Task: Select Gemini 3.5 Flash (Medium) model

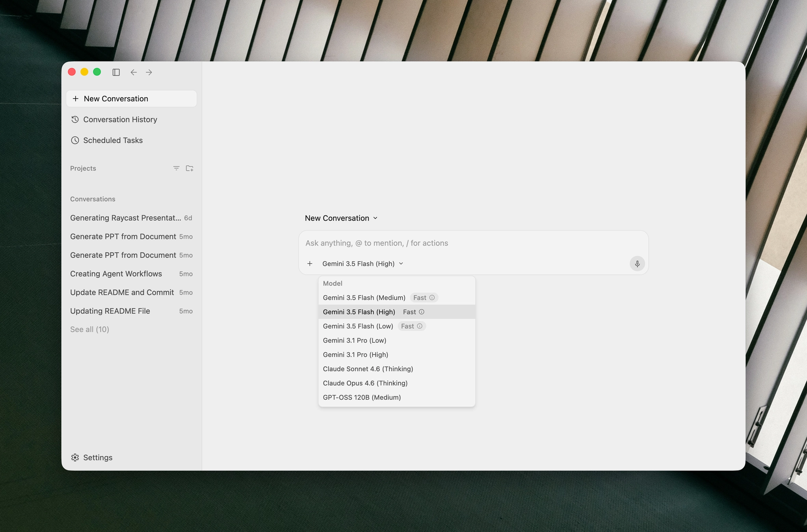Action: [397, 298]
